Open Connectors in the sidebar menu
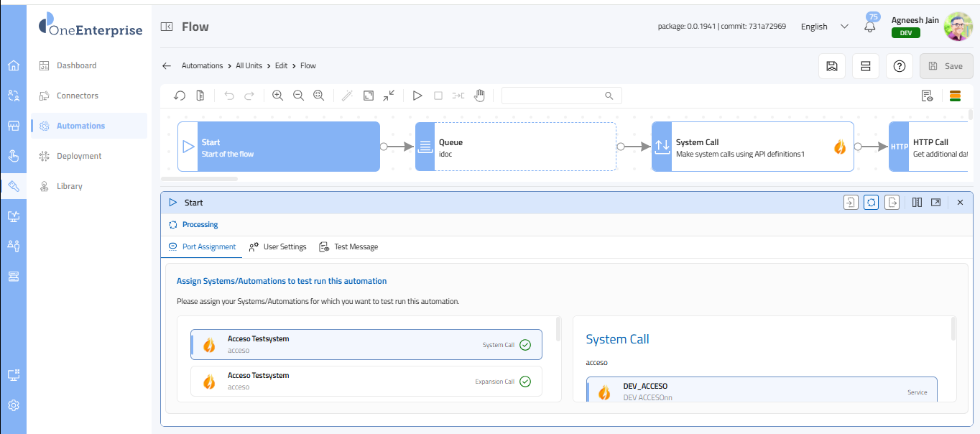Screen dimensions: 980x434 (78, 96)
